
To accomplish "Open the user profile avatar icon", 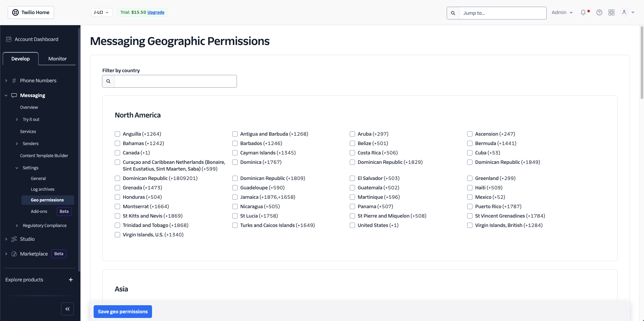I will click(x=624, y=12).
